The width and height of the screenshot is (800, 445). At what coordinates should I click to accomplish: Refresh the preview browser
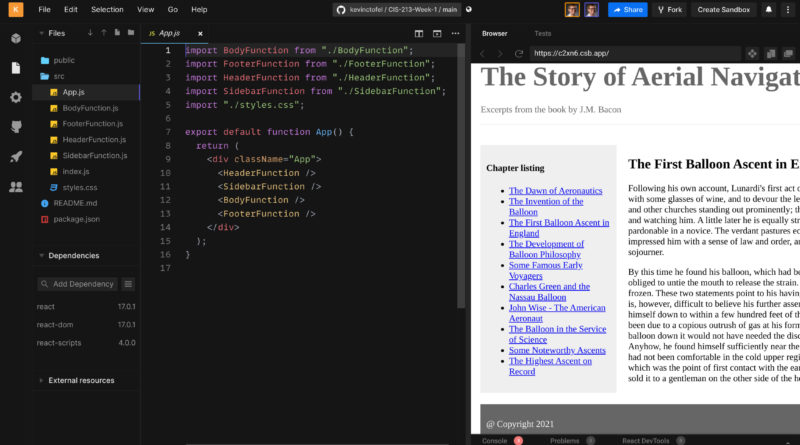(519, 54)
